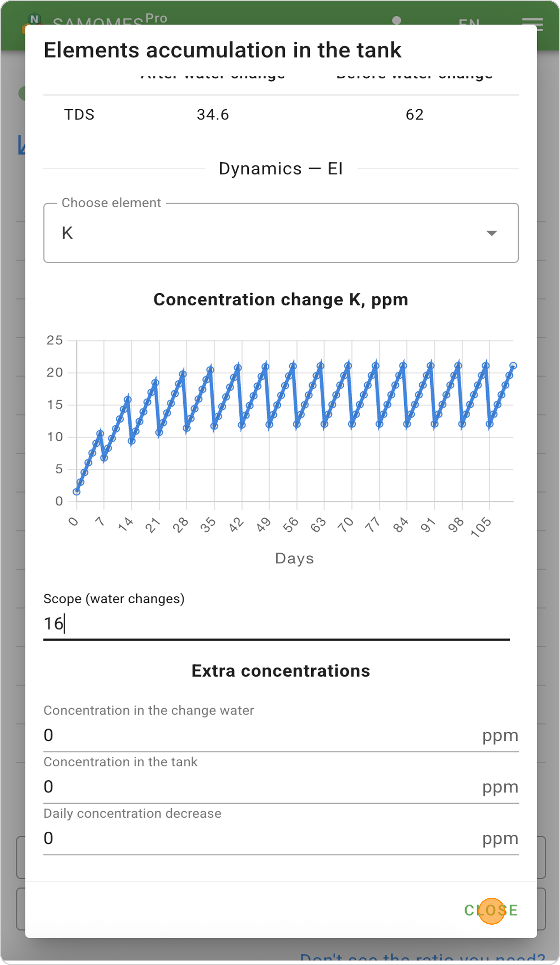Click the chart peak point at day 7
This screenshot has height=965, width=560.
point(100,433)
